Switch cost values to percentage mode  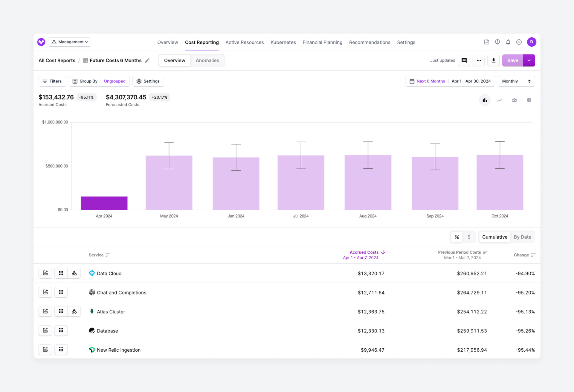(457, 237)
